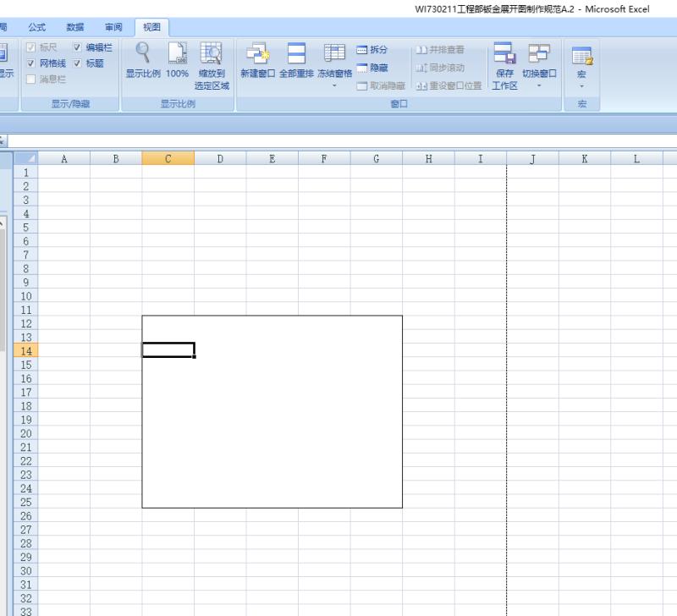Image resolution: width=677 pixels, height=616 pixels.
Task: Click 并排查看 view side by side
Action: click(x=440, y=50)
